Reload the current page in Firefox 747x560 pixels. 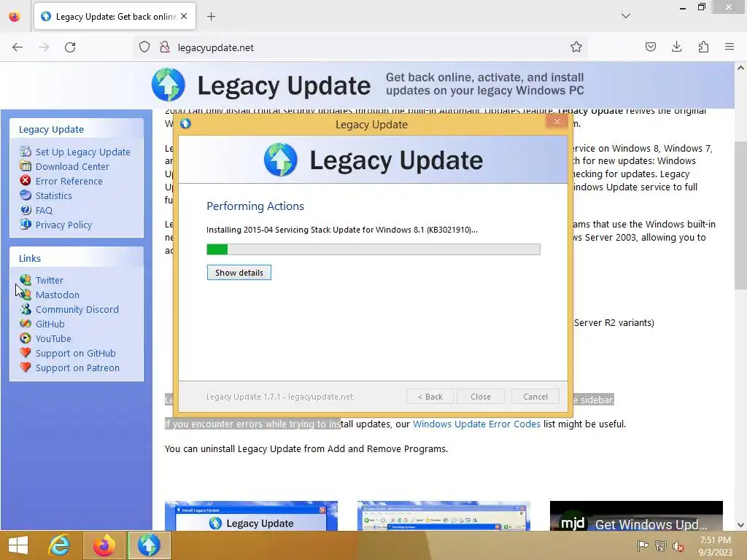tap(70, 47)
